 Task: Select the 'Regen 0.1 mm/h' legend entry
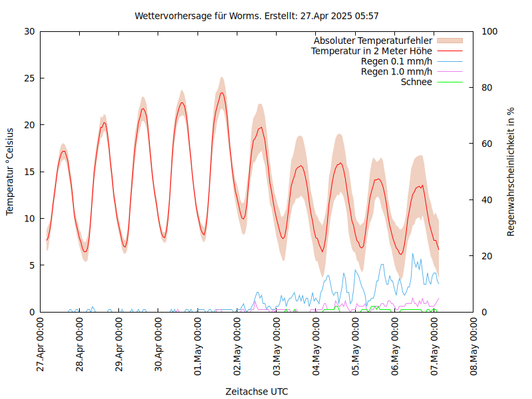[396, 61]
